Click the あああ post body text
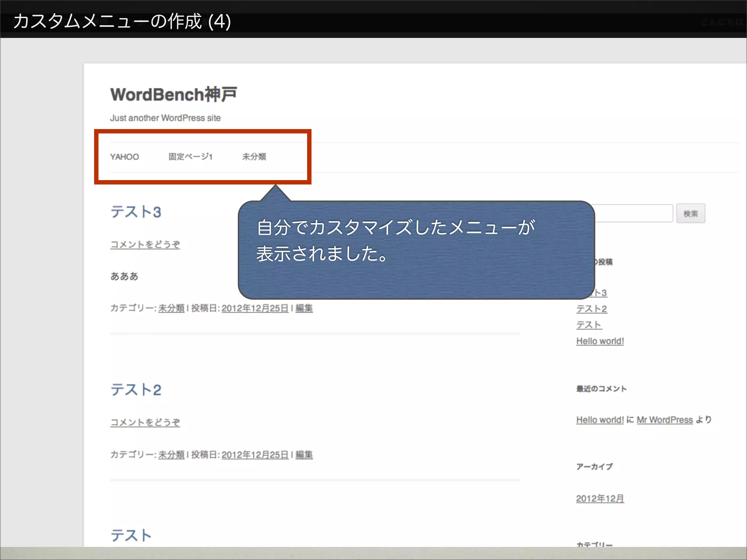Viewport: 747px width, 560px height. 124,276
